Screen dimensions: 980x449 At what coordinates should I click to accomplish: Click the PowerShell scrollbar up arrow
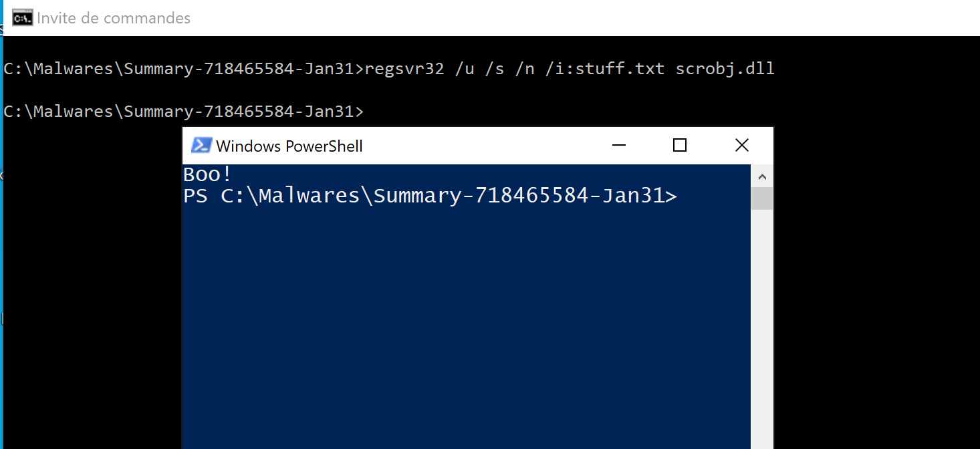point(761,176)
